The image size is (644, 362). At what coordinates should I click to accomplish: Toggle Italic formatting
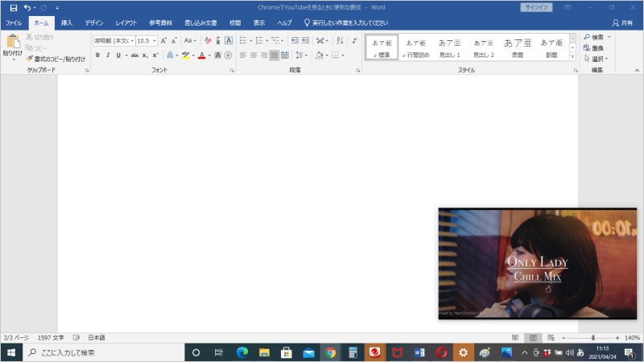tap(108, 56)
